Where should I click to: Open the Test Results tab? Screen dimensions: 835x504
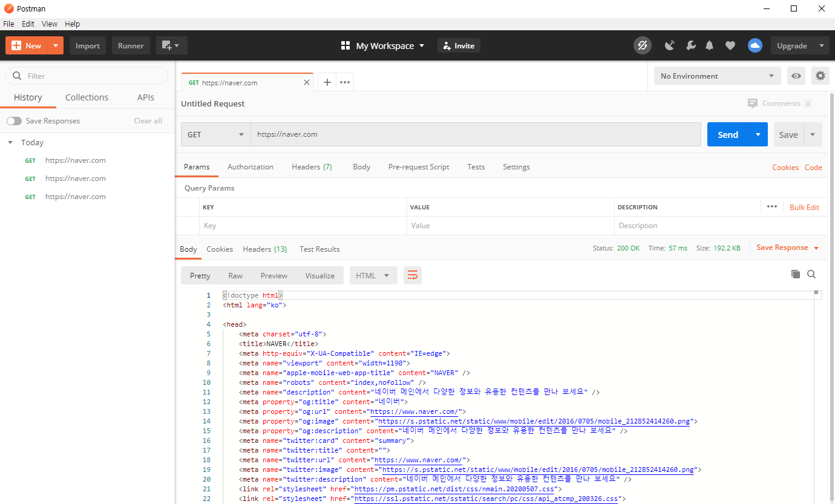[x=319, y=249]
